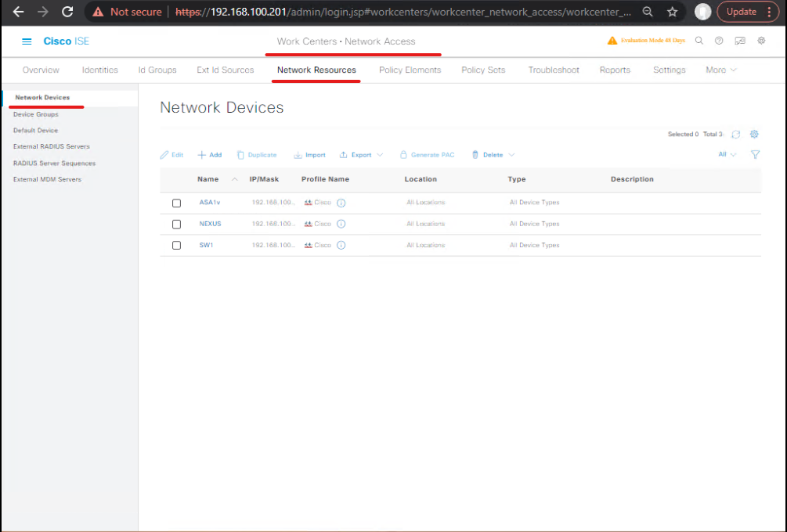Click the browser forward arrow
This screenshot has width=787, height=532.
[43, 12]
